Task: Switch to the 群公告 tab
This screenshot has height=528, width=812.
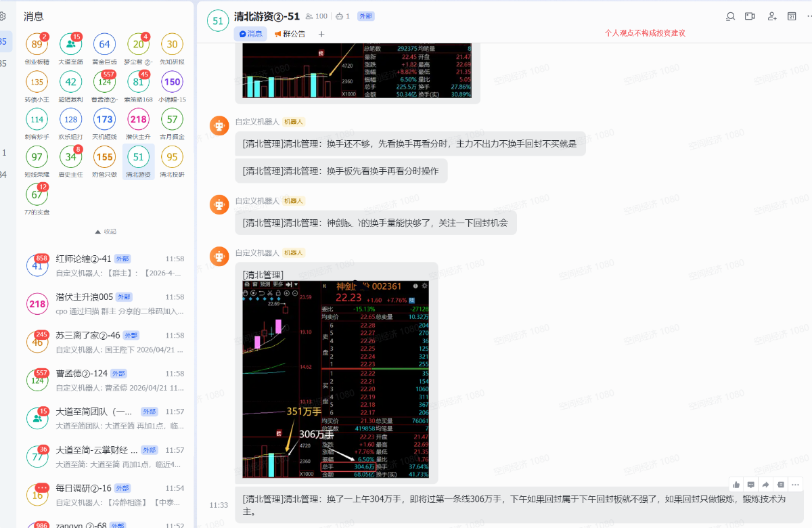Action: point(290,34)
